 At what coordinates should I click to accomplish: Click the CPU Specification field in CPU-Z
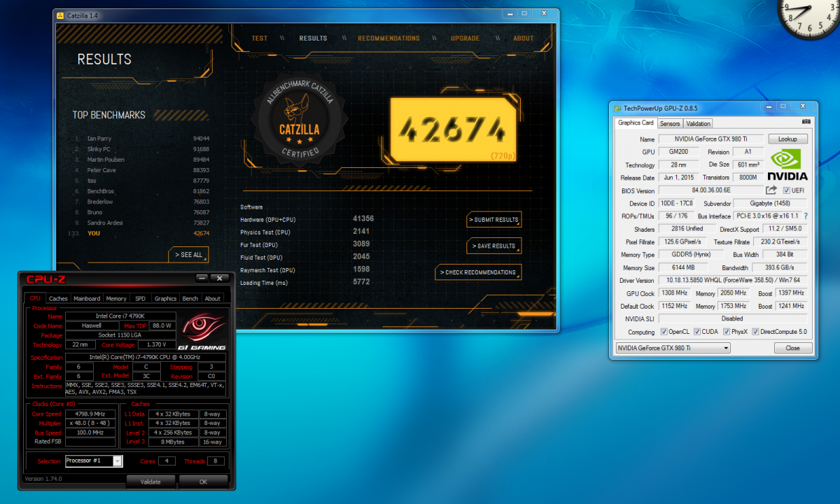[x=146, y=357]
